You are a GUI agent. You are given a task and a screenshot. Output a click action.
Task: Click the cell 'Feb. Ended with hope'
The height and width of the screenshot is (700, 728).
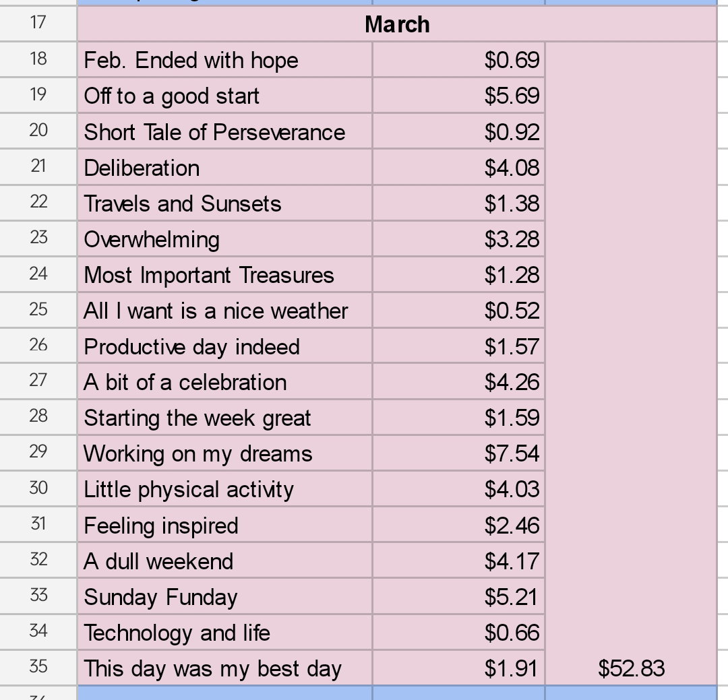tap(224, 60)
